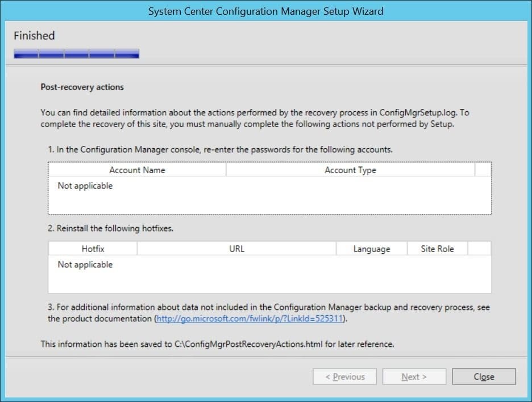Screen dimensions: 532x402
Task: Click the 'Reinstall the following hotfixes' text
Action: (x=111, y=228)
